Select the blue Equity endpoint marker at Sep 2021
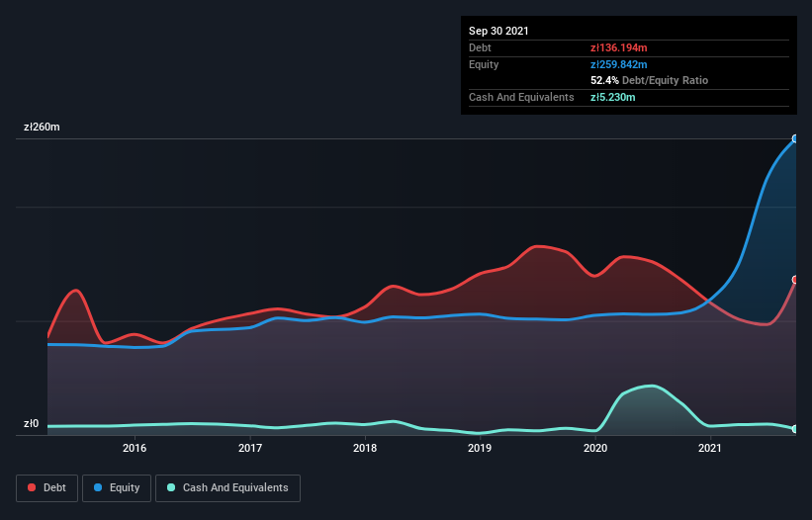 click(x=795, y=138)
